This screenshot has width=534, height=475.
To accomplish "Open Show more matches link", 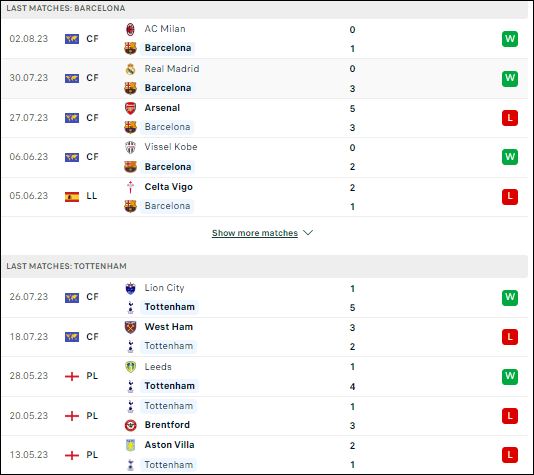I will (255, 233).
